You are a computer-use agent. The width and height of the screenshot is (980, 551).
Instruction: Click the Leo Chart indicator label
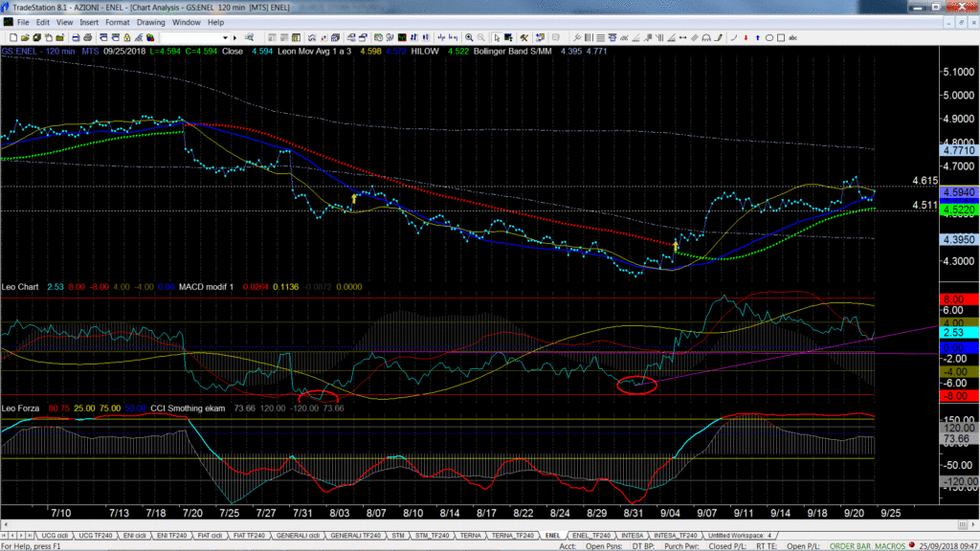pyautogui.click(x=20, y=287)
